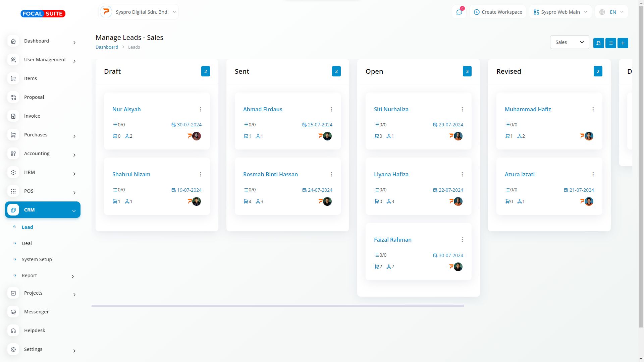Switch to list view icon
This screenshot has height=362, width=644.
click(x=610, y=43)
